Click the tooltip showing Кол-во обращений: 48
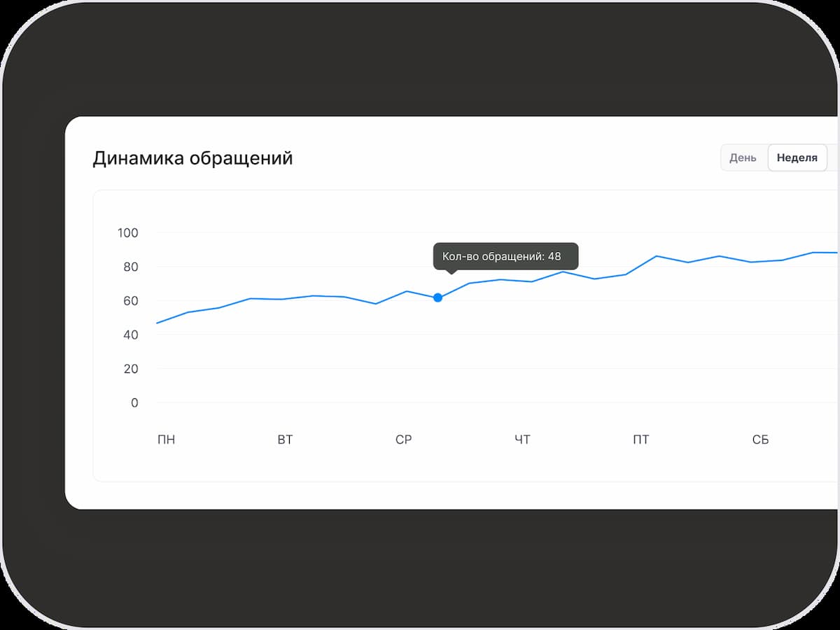The image size is (840, 630). (x=506, y=256)
